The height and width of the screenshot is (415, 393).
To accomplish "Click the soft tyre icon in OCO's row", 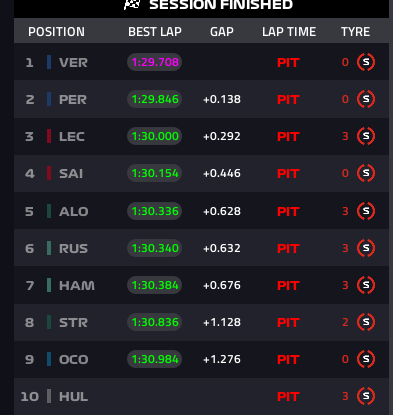I will coord(366,359).
